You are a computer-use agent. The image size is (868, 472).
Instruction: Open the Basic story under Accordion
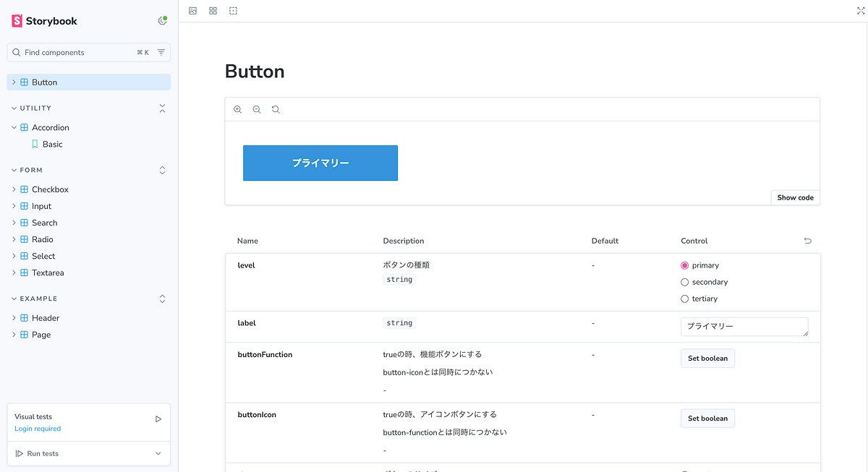[52, 145]
